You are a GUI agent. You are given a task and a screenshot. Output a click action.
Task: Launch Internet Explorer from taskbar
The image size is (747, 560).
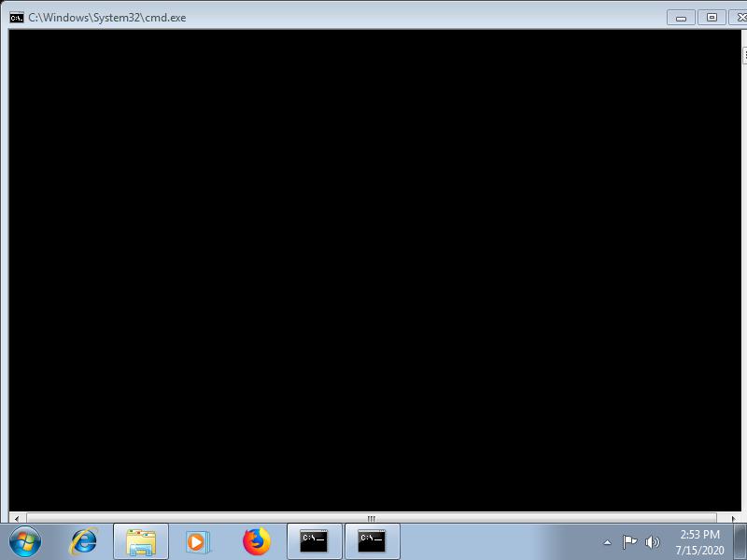coord(84,542)
